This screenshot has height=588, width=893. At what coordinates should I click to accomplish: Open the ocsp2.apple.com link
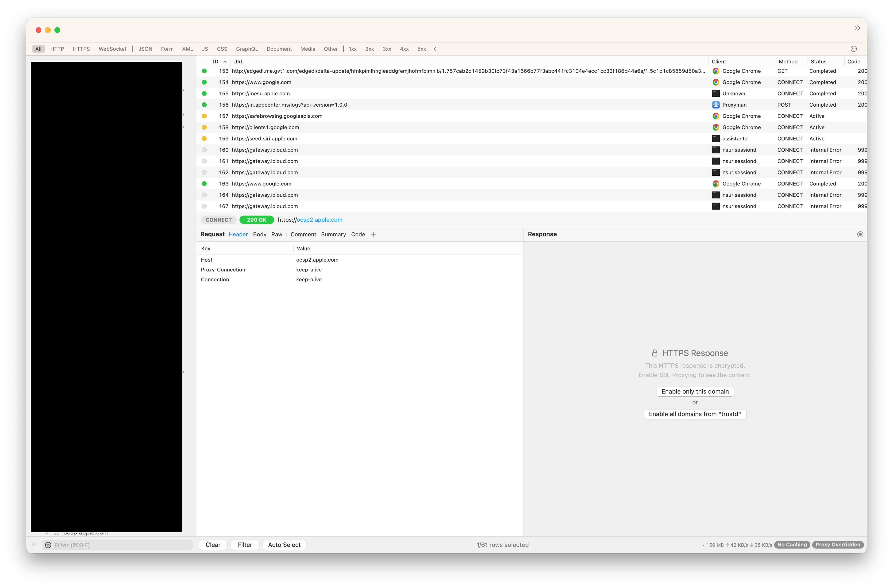(319, 220)
